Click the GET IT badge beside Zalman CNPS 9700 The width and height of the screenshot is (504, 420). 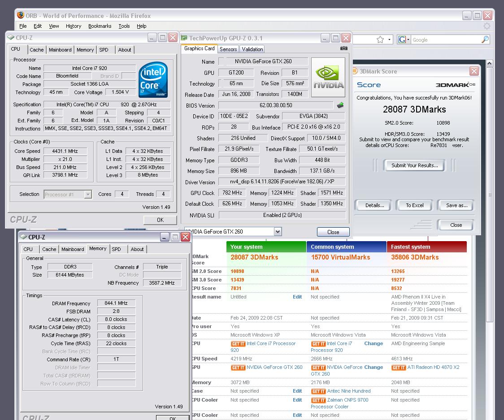point(318,400)
